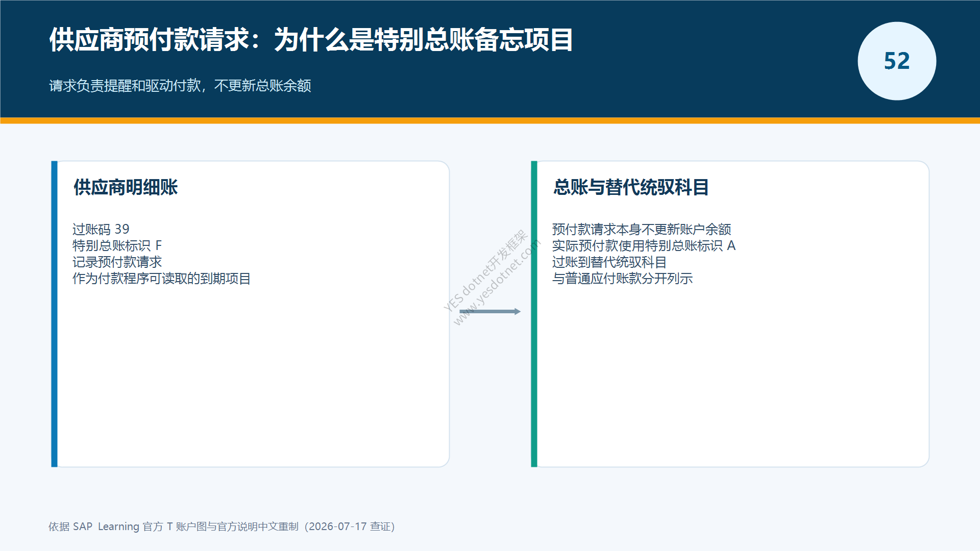Select the subtitle 请求负责提醒和驱动付款，不更新总账余额
980x551 pixels.
click(180, 86)
